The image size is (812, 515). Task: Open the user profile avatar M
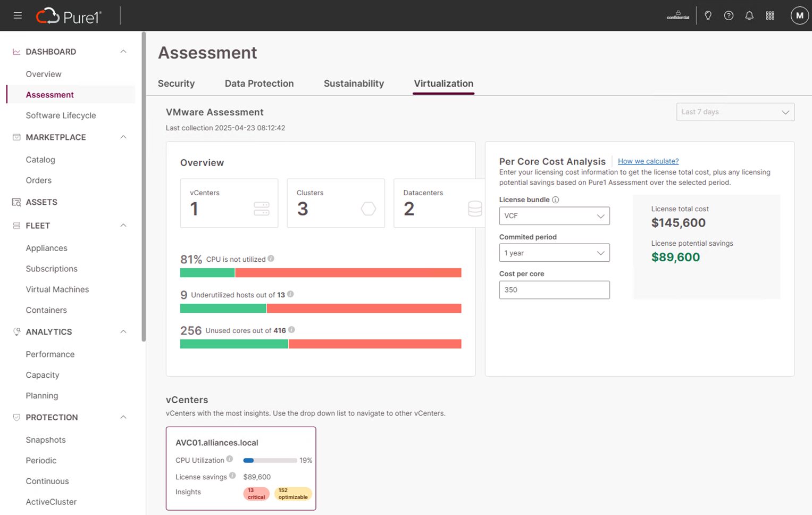click(x=799, y=15)
